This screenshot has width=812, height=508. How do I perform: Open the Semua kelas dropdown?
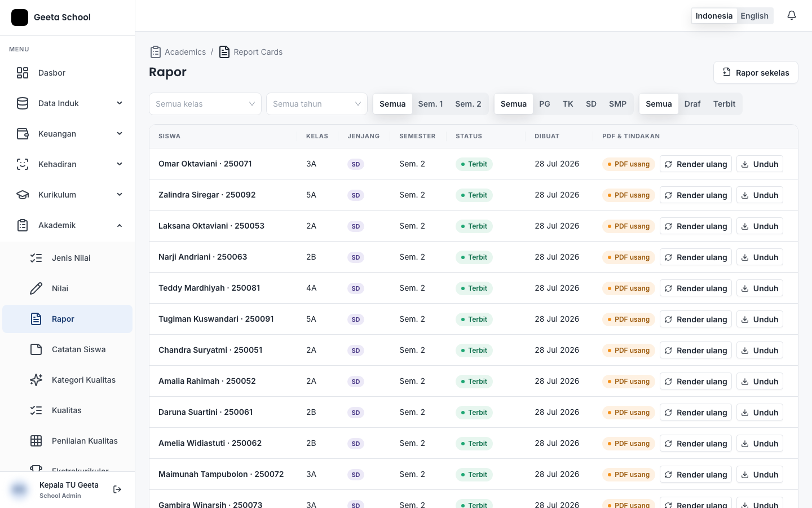click(x=205, y=104)
